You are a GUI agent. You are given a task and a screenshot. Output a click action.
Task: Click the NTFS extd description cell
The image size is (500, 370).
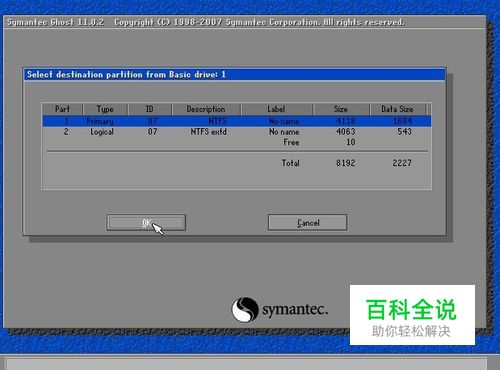[x=209, y=132]
